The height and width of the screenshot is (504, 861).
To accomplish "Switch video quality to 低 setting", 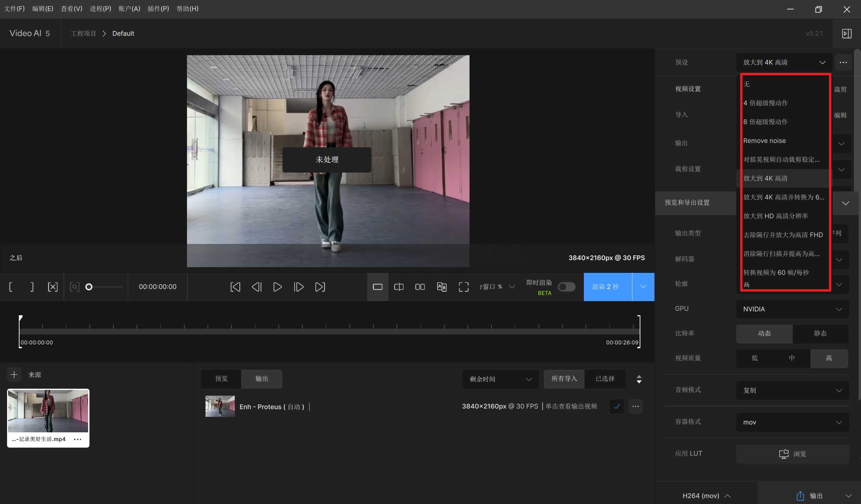I will pos(754,358).
